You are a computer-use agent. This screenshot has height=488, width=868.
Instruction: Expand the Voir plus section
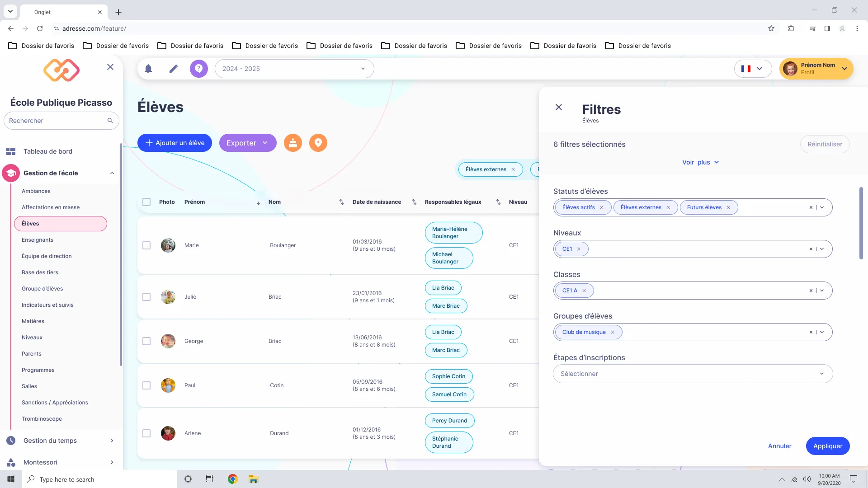(700, 162)
